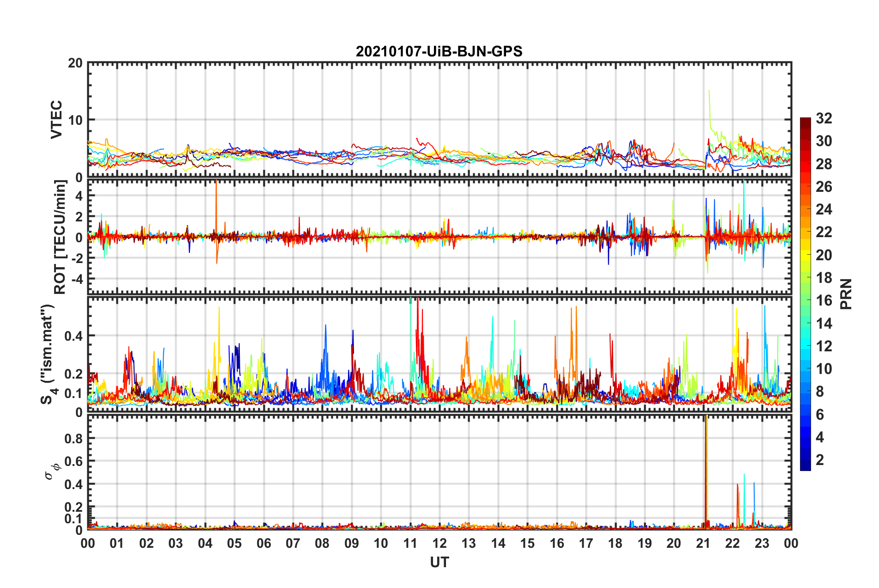Select the "03" hour tick label
The height and width of the screenshot is (588, 879).
pos(176,543)
